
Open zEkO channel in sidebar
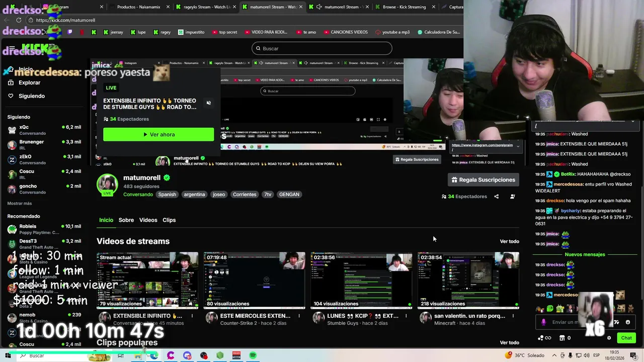44,159
